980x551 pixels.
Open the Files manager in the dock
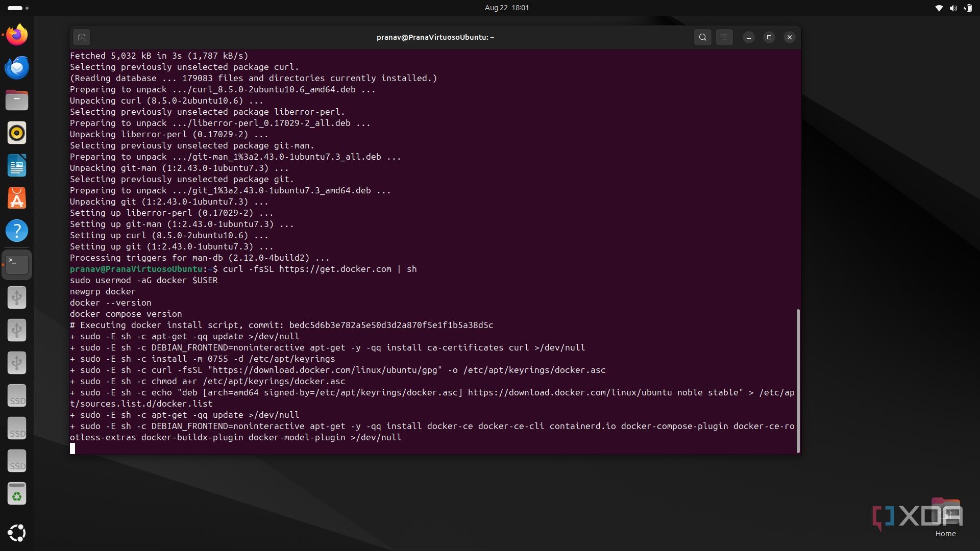point(17,100)
